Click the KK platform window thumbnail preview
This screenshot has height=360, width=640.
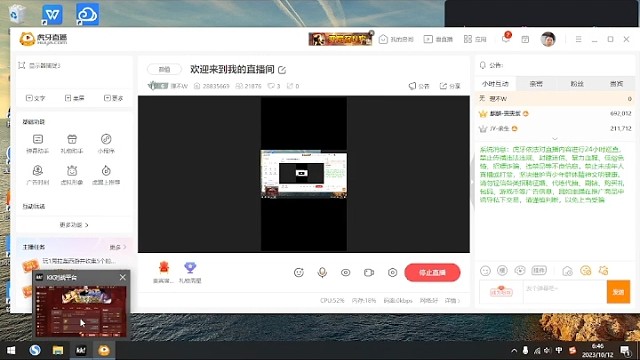[81, 311]
